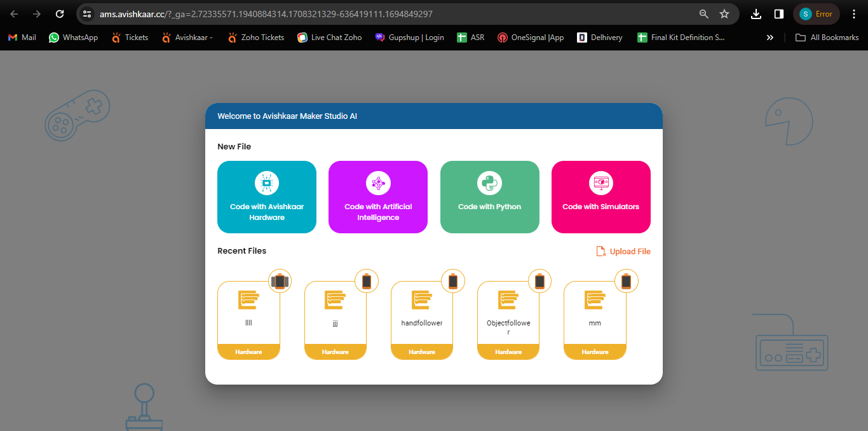Open recent file jjj

(336, 320)
